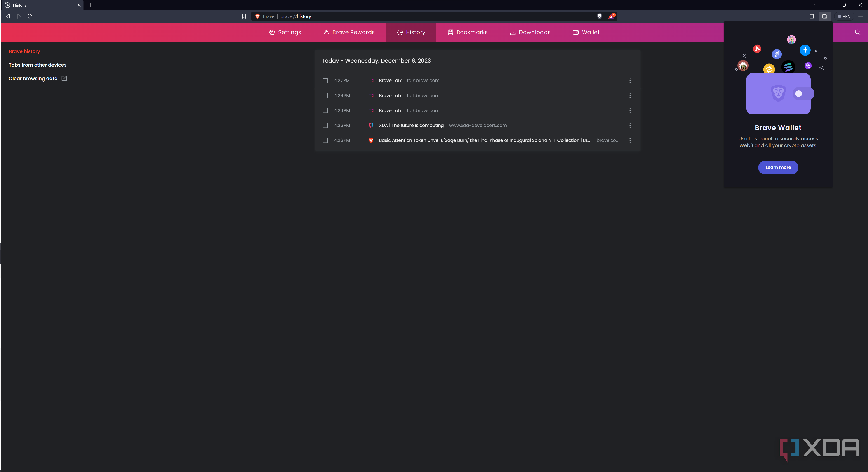
Task: Go to the Downloads tab
Action: [x=530, y=32]
